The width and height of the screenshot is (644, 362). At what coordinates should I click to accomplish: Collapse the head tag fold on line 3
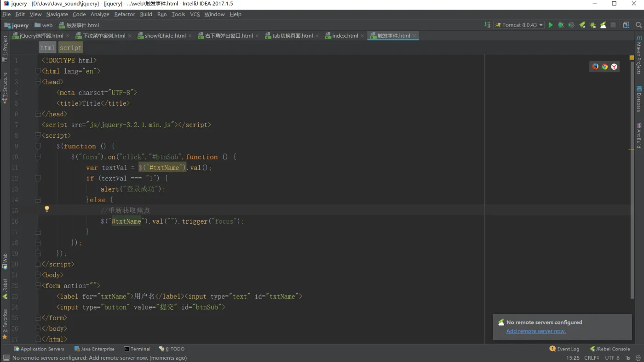(38, 82)
